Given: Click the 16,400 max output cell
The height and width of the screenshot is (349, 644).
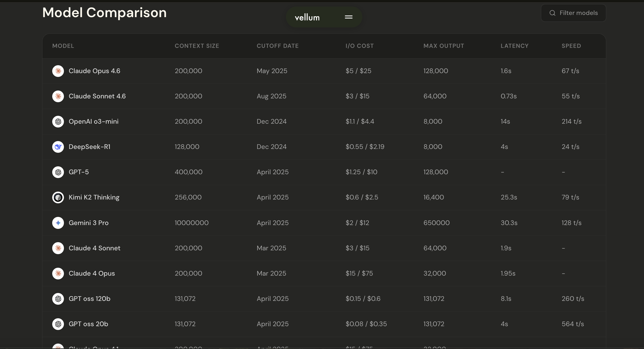Looking at the screenshot, I should point(434,197).
